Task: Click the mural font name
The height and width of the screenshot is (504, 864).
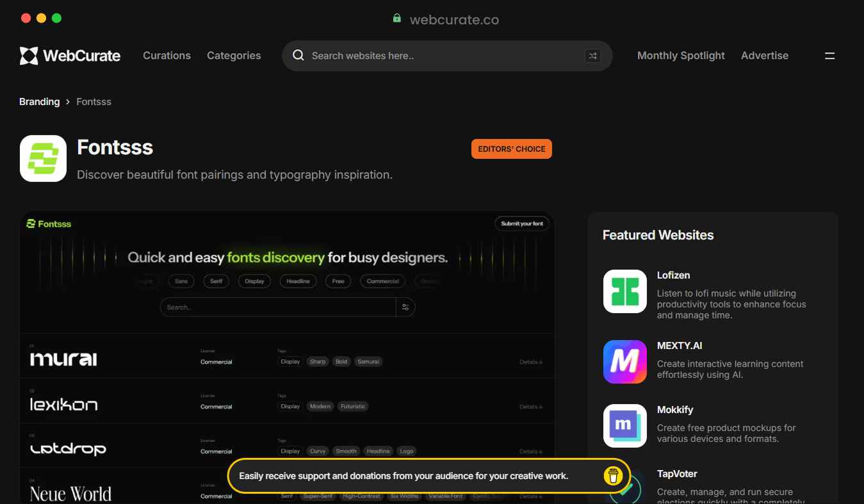Action: pos(63,359)
